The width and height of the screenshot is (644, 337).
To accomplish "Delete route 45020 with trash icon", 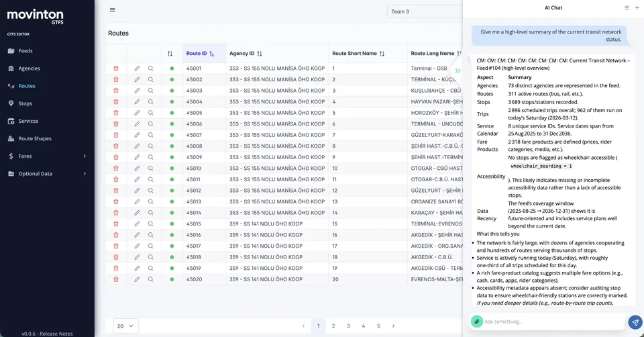I will [x=116, y=279].
